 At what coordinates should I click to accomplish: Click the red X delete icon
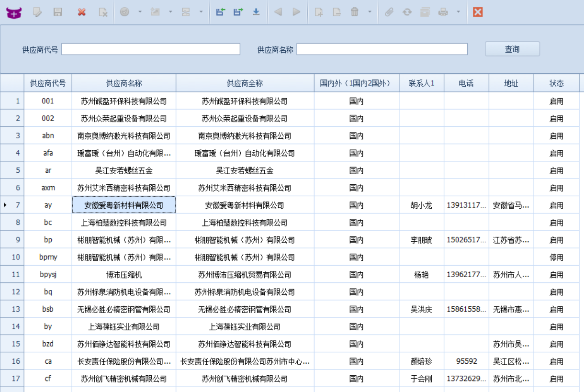click(82, 12)
